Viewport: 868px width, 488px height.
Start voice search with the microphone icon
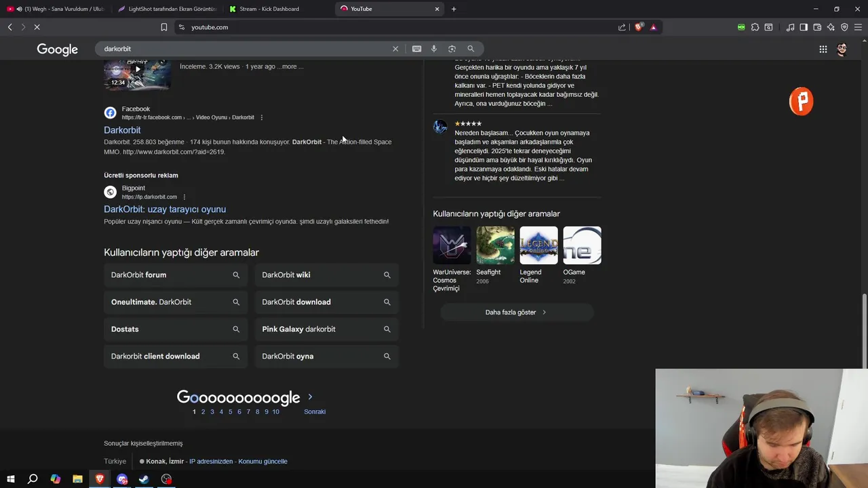[434, 49]
